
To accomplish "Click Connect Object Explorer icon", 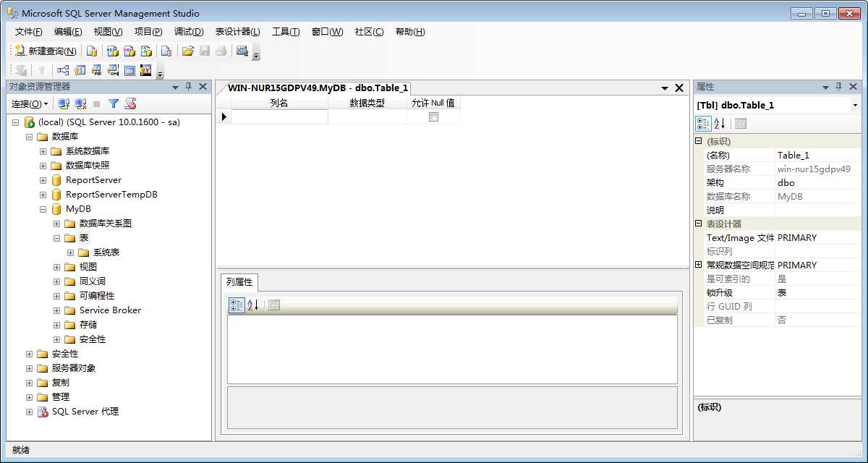I will click(64, 104).
